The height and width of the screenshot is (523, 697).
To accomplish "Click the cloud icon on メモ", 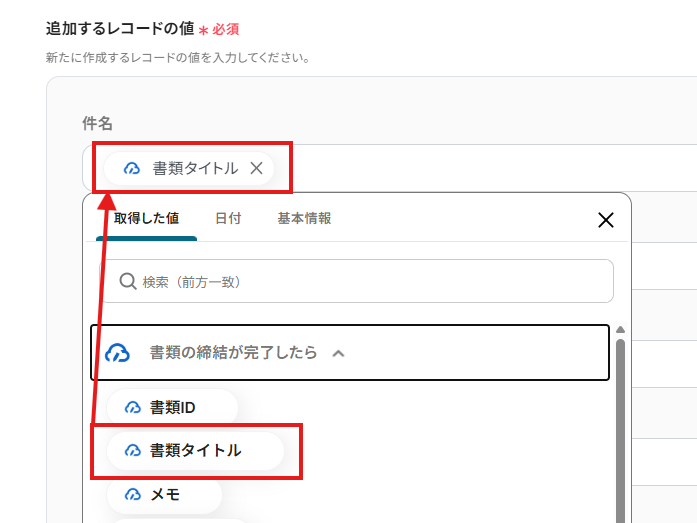I will click(x=132, y=494).
